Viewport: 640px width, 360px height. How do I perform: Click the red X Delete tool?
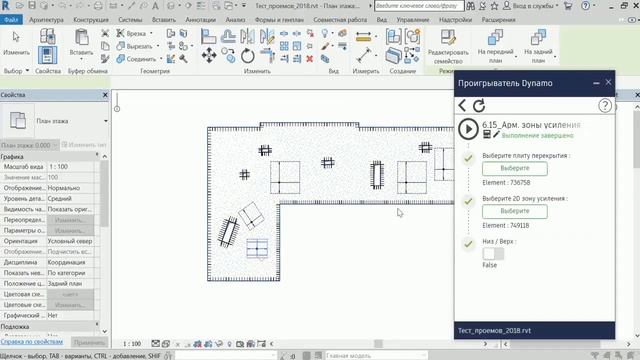pos(310,59)
